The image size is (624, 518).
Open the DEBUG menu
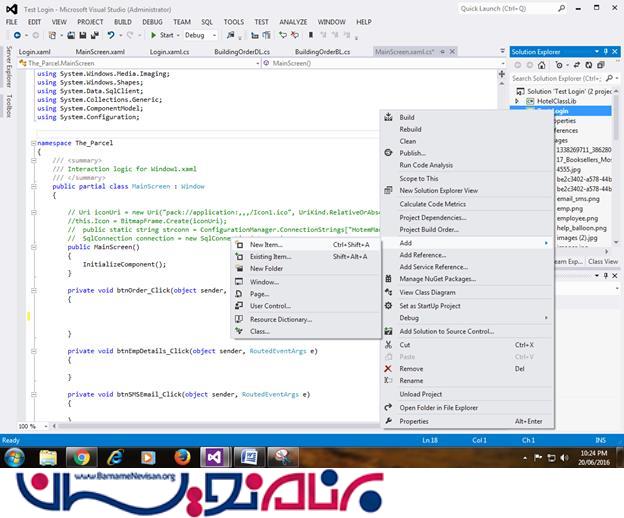coord(152,22)
